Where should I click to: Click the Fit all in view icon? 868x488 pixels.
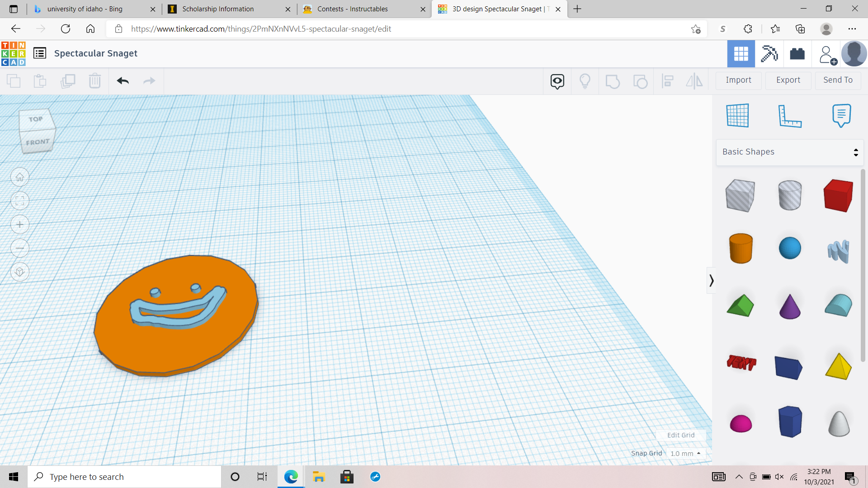[x=20, y=201]
